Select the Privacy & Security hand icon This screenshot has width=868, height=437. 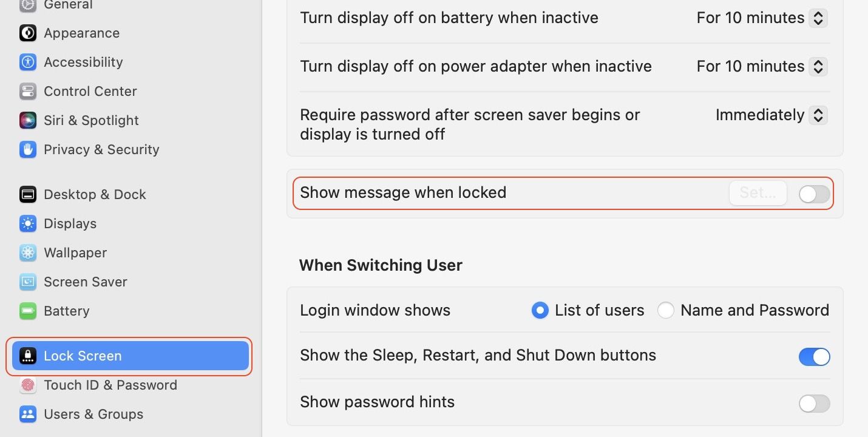(28, 149)
